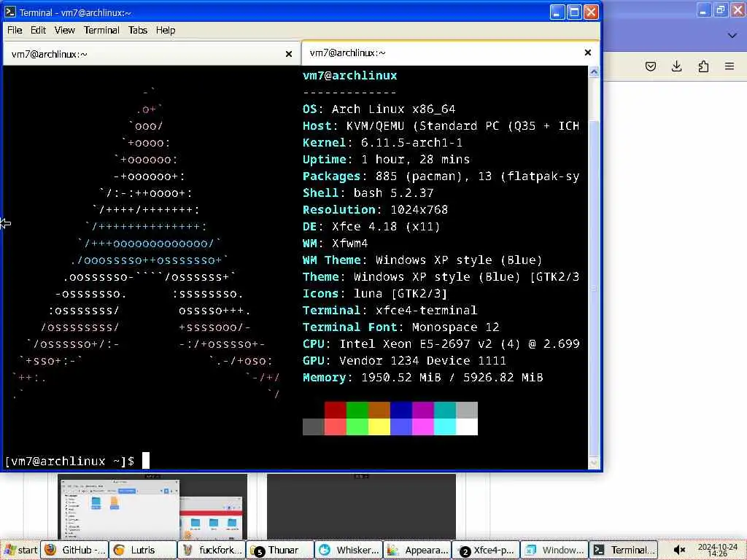Expand the Firefox list-all-tabs chevron

click(732, 35)
